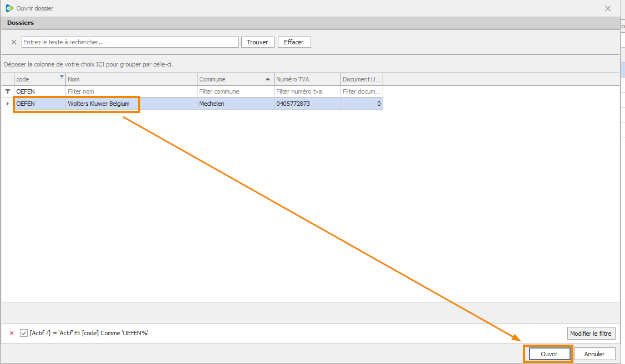Click the Trouver button

[x=257, y=42]
